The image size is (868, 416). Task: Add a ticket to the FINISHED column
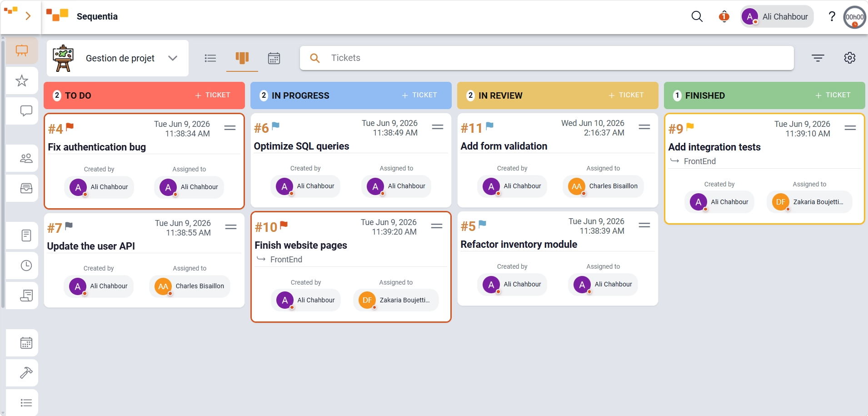833,95
